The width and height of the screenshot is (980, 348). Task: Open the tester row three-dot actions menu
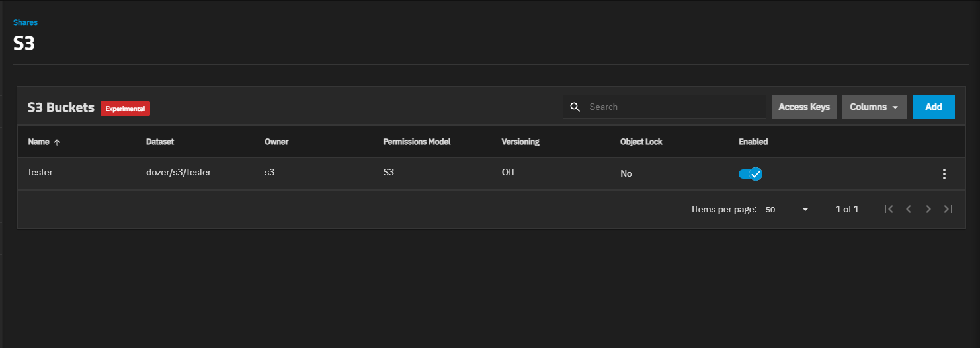(944, 174)
